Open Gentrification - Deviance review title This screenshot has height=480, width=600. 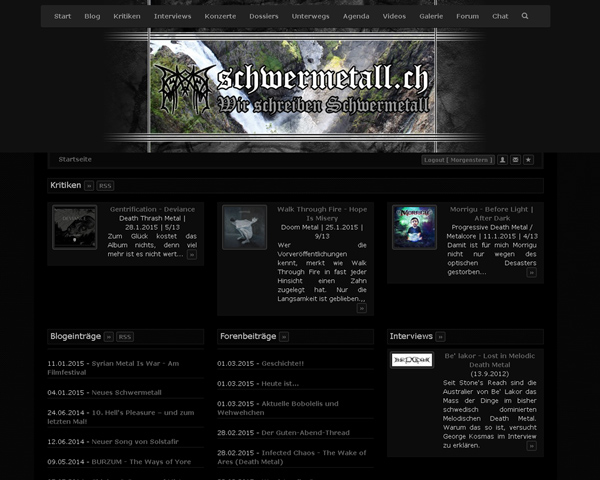click(x=152, y=209)
